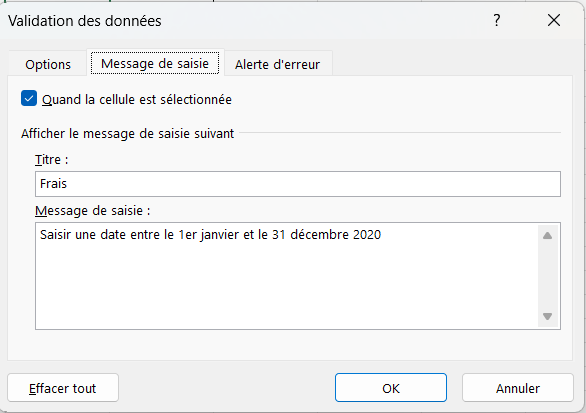
Task: Click the word Frais in the title field
Action: pyautogui.click(x=53, y=184)
